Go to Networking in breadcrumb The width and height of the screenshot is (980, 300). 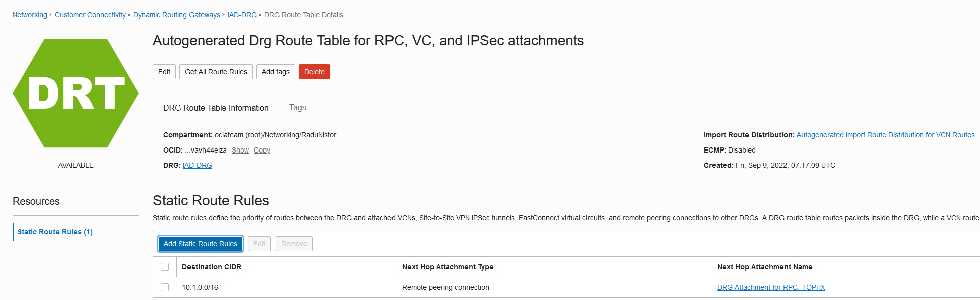click(30, 15)
